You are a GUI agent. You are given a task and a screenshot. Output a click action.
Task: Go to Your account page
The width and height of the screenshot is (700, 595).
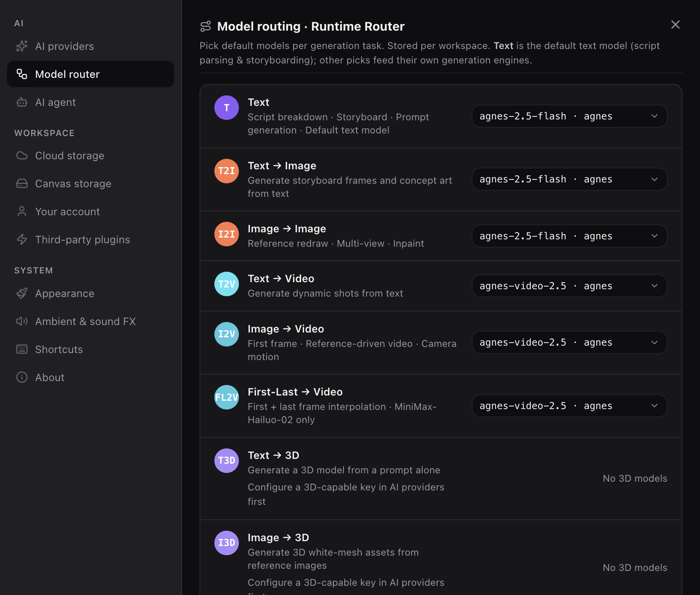tap(91, 211)
